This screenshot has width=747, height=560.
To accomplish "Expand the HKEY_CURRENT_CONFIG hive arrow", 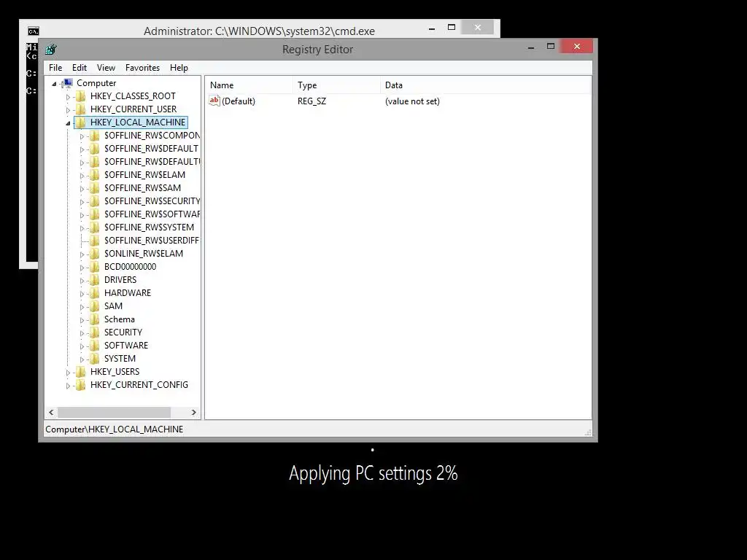I will tap(68, 386).
